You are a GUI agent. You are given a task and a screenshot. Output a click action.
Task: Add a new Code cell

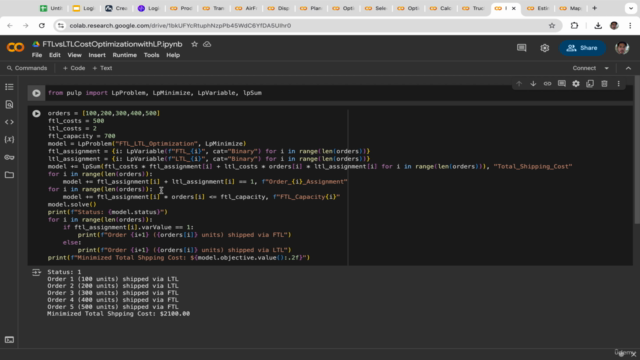tap(74, 68)
